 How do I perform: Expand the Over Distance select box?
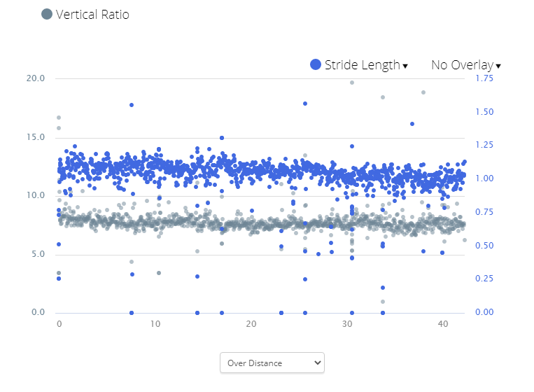click(x=272, y=363)
